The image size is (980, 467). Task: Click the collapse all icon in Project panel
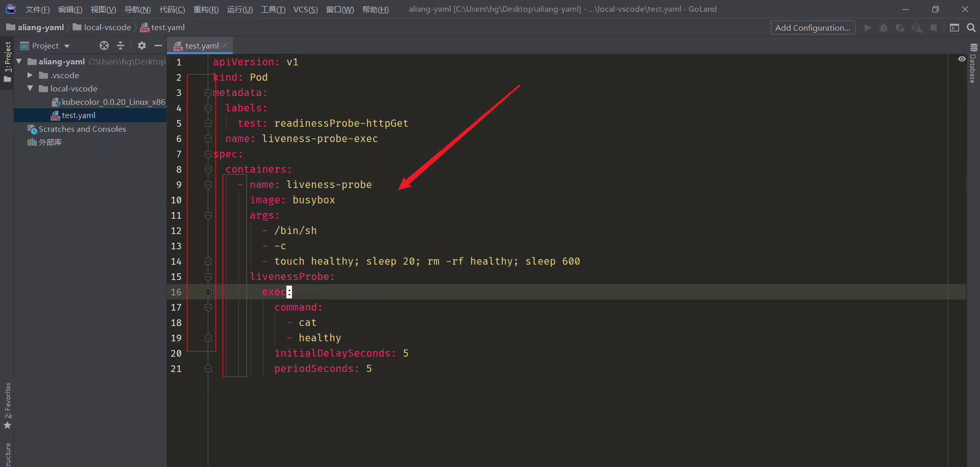click(x=120, y=45)
